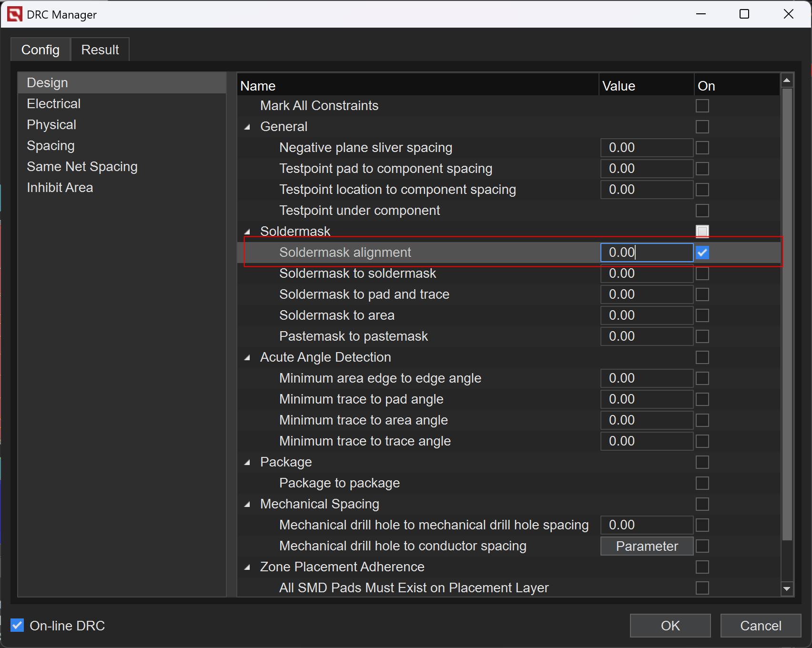Select the Electrical category

[x=53, y=104]
